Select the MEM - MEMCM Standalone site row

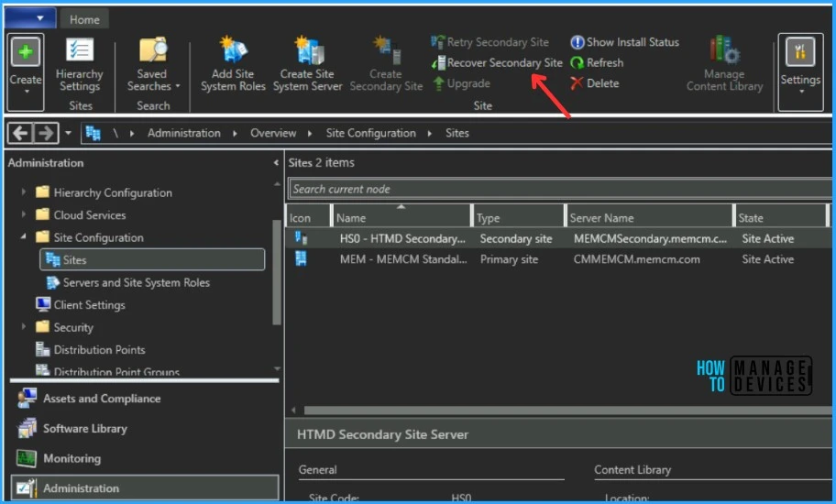tap(559, 259)
